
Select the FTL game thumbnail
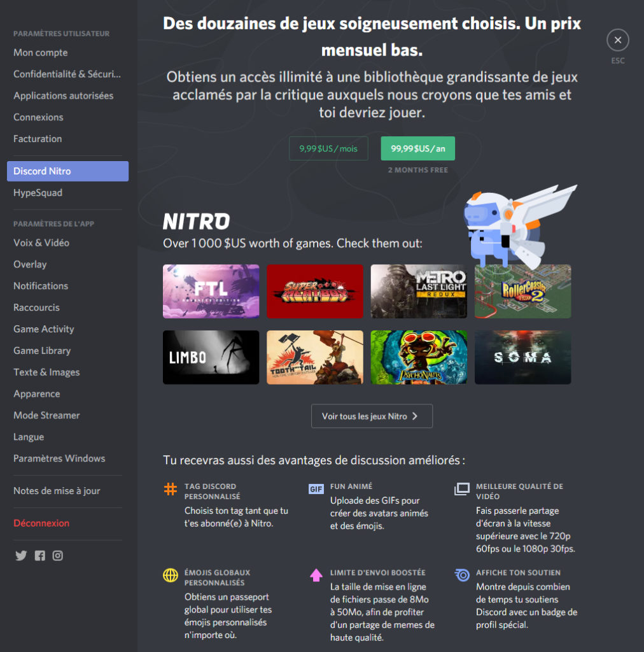[x=211, y=291]
